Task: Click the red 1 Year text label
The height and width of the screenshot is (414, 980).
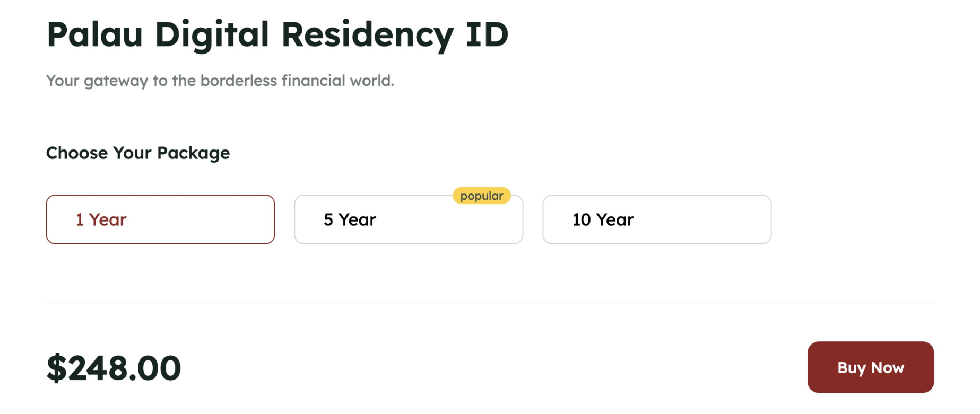Action: (101, 219)
